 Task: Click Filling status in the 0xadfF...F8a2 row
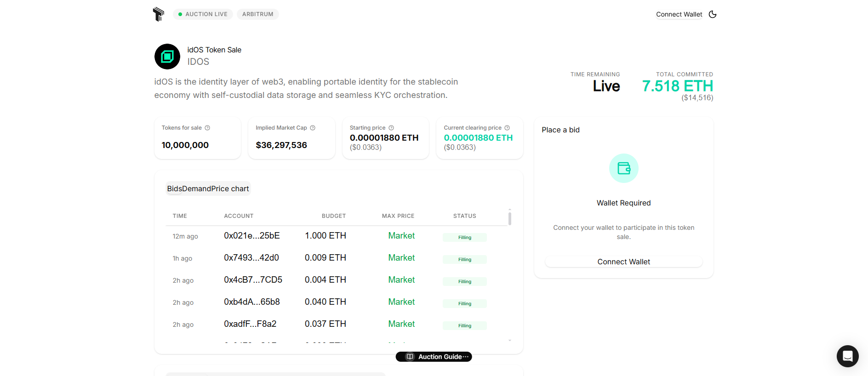point(465,326)
